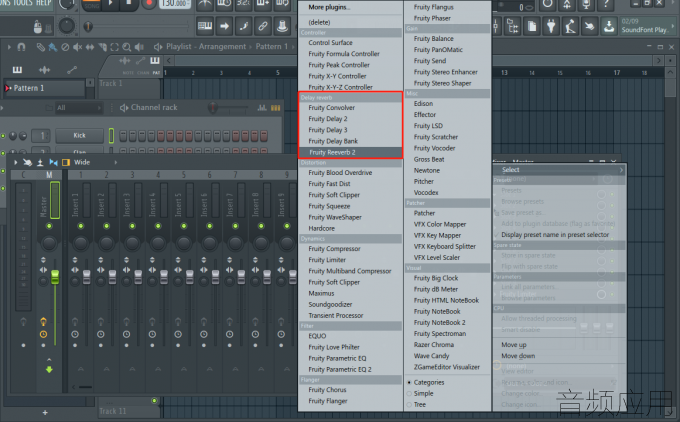Viewport: 680px width, 422px height.
Task: Click the playback speaker tool in the playlist
Action: coord(139,47)
